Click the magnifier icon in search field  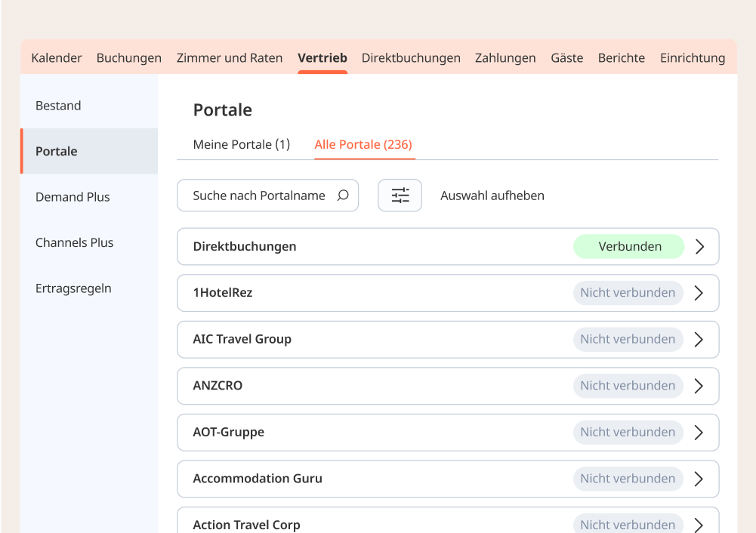pos(343,196)
